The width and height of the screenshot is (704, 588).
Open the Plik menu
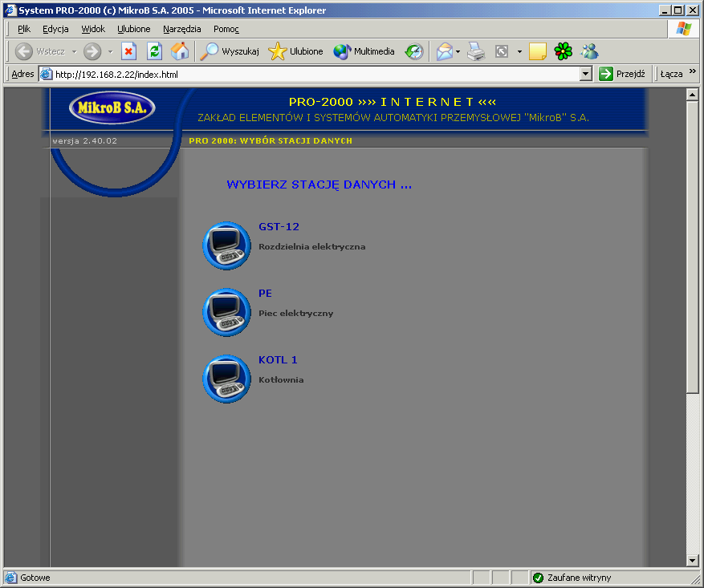(x=24, y=29)
